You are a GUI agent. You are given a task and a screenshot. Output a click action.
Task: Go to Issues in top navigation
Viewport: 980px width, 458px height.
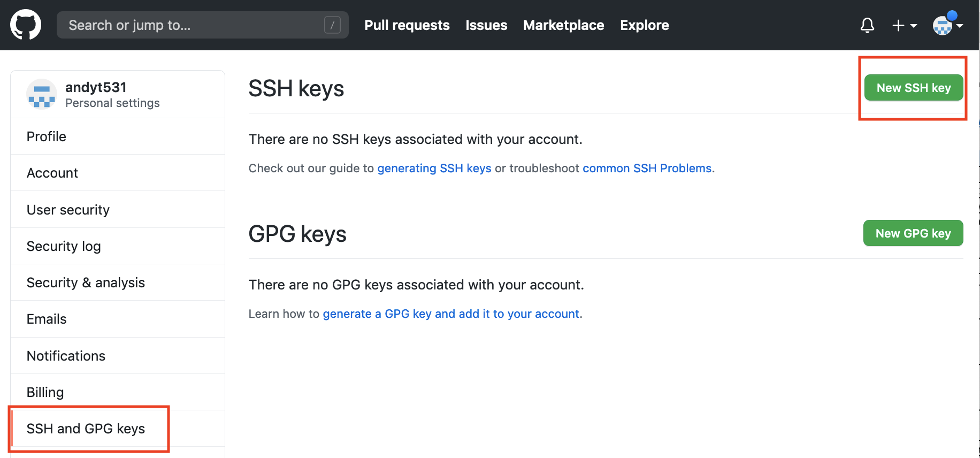(x=486, y=25)
